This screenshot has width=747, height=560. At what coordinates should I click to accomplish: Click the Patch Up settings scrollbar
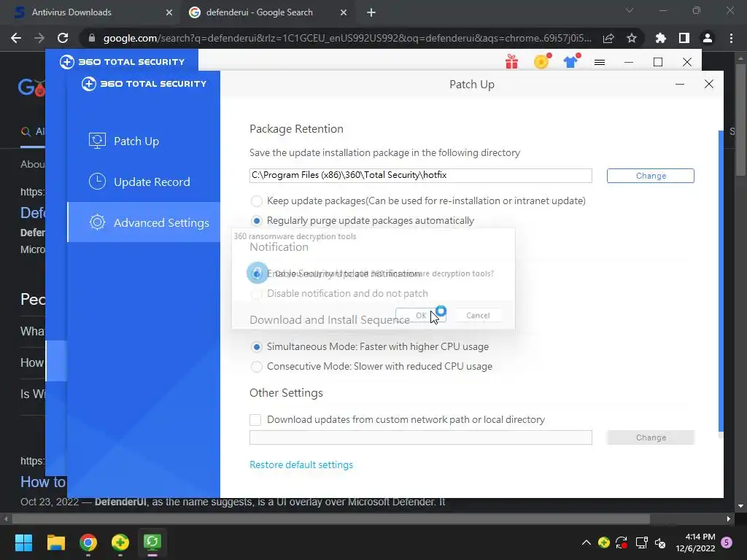[720, 281]
